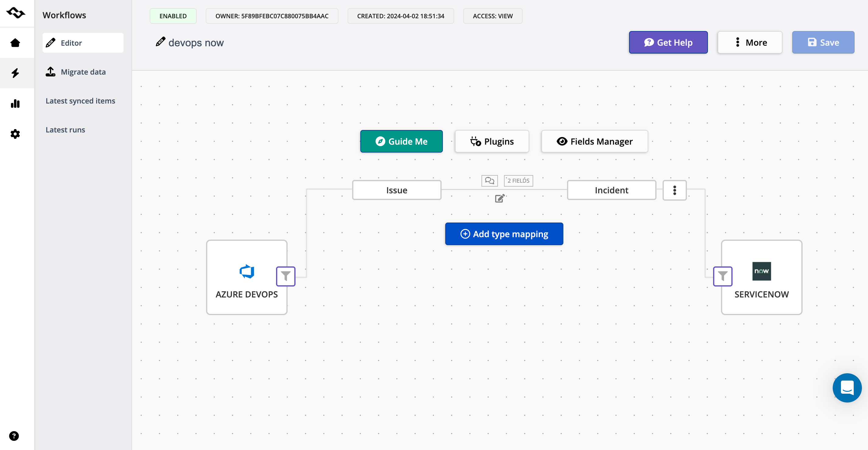Viewport: 868px width, 450px height.
Task: Click the Workflows heading
Action: pyautogui.click(x=64, y=15)
